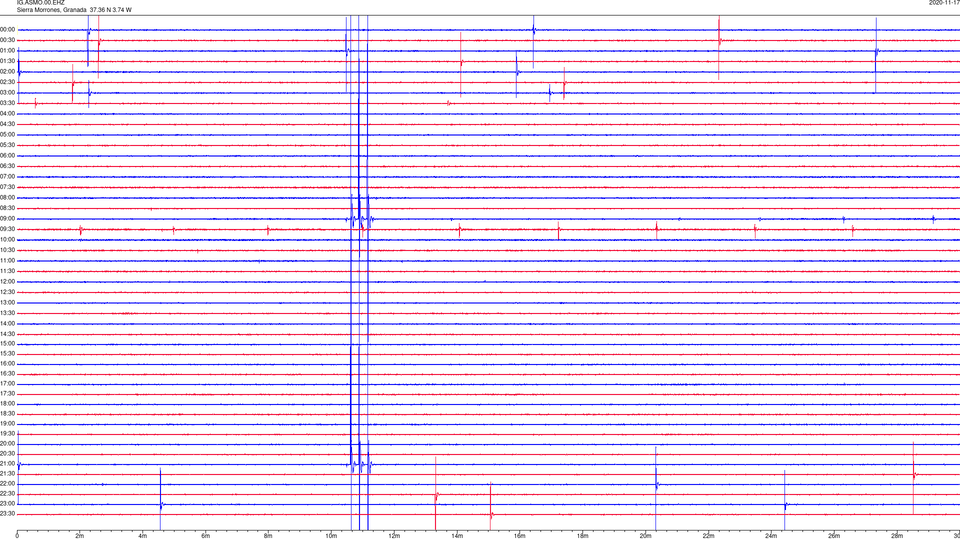960x540 pixels.
Task: Click the 4m axis tick label
Action: [x=143, y=536]
